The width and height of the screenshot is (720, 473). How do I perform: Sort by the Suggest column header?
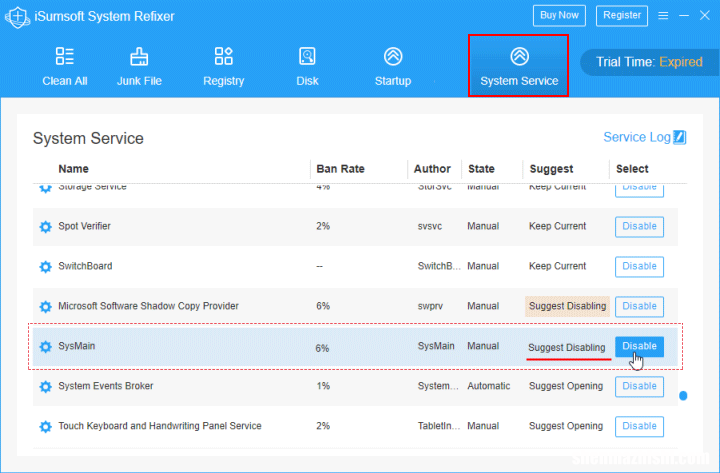click(551, 169)
